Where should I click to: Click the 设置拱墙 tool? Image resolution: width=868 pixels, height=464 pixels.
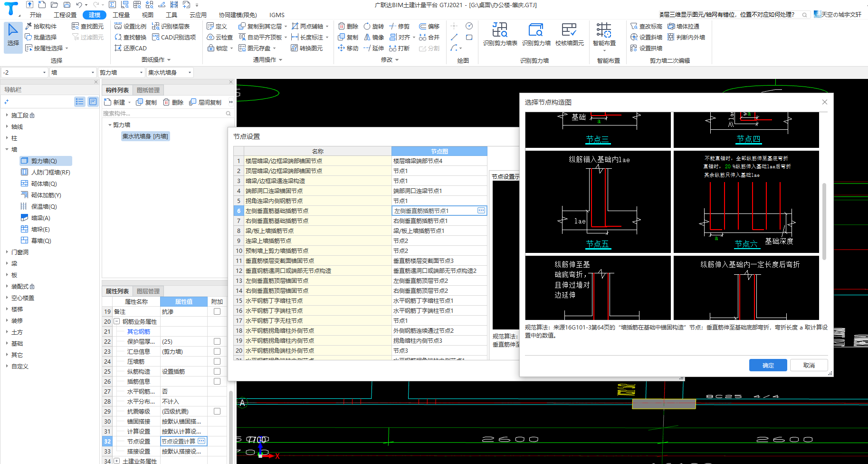(647, 48)
